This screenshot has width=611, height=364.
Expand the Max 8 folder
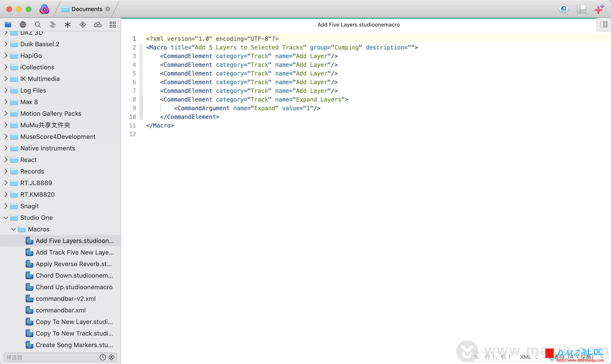(6, 101)
